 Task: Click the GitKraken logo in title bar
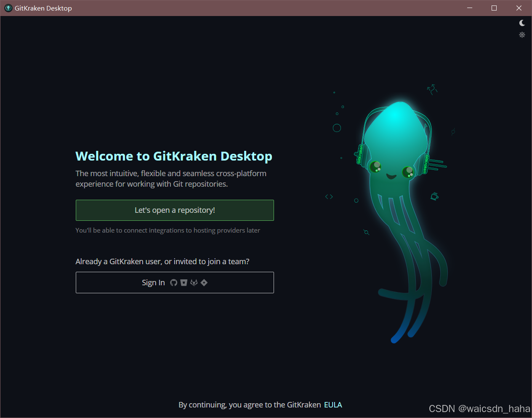click(x=8, y=8)
